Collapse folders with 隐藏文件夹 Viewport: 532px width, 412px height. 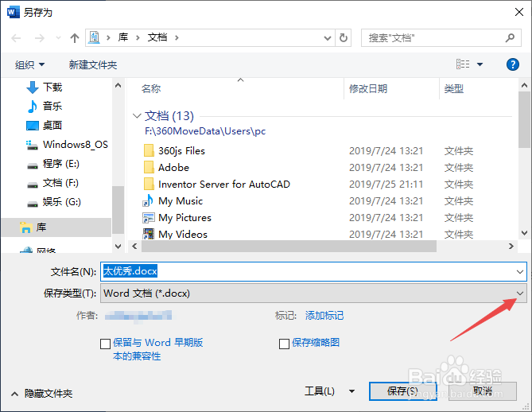tap(42, 394)
